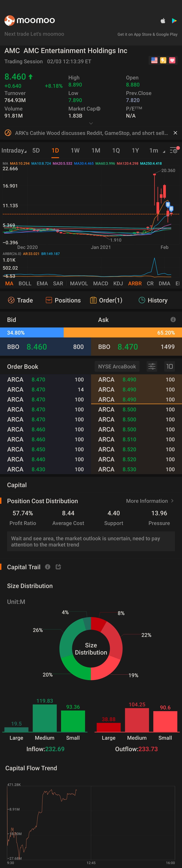Click the Large outflow bar 38.88
The image size is (182, 868).
(x=109, y=727)
